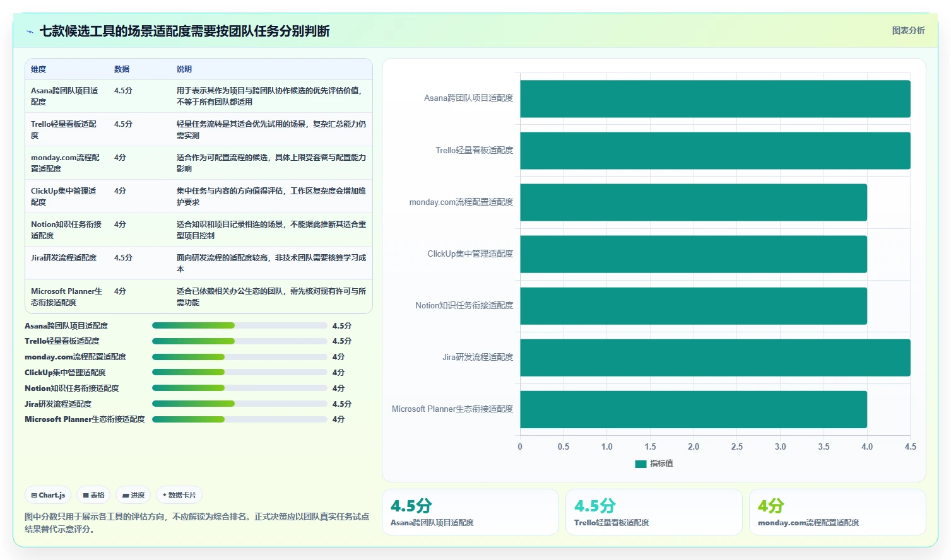Click the Jira研发流程适配度 y-axis label

[x=478, y=357]
